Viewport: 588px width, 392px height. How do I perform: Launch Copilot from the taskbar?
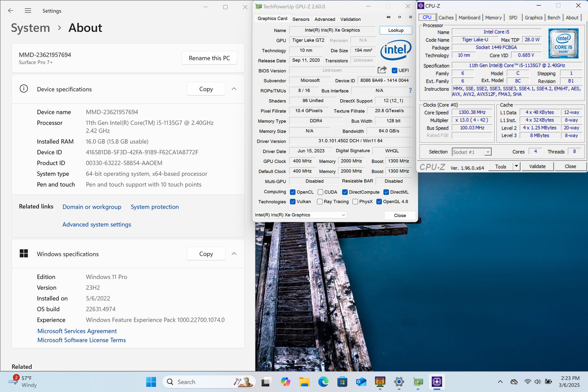[285, 382]
